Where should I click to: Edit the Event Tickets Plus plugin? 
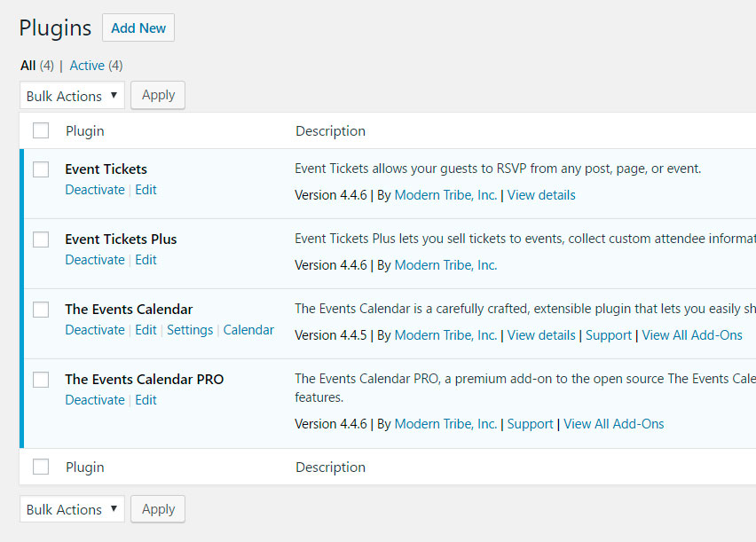(x=146, y=260)
